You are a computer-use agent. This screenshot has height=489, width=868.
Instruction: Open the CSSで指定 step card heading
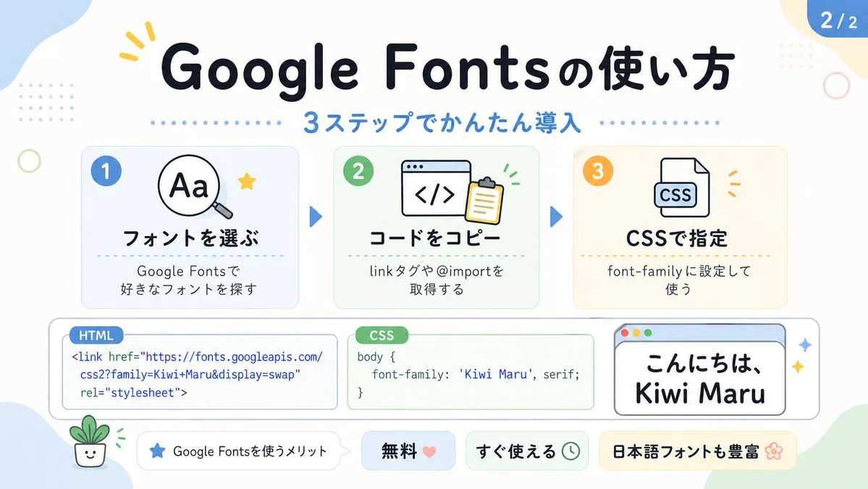(x=676, y=238)
